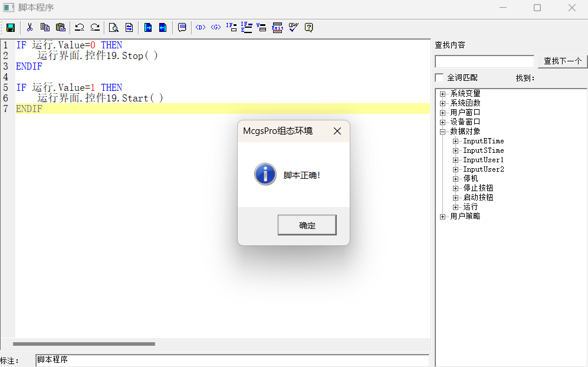Expand the 系统变量 tree node

click(443, 94)
